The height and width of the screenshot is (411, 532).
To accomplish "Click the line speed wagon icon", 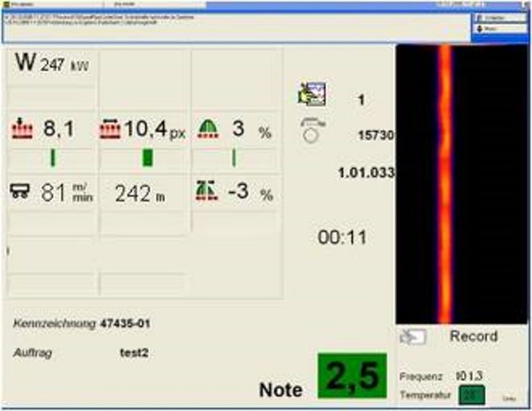I will pyautogui.click(x=21, y=191).
